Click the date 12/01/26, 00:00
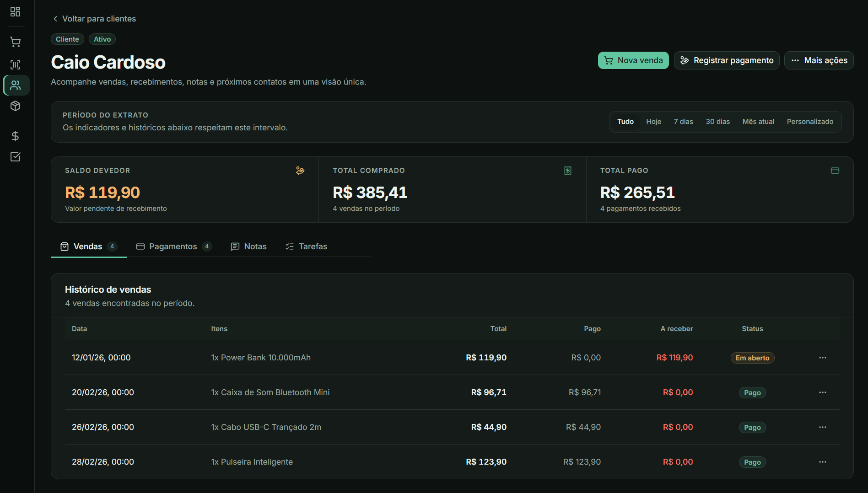868x493 pixels. pyautogui.click(x=101, y=358)
